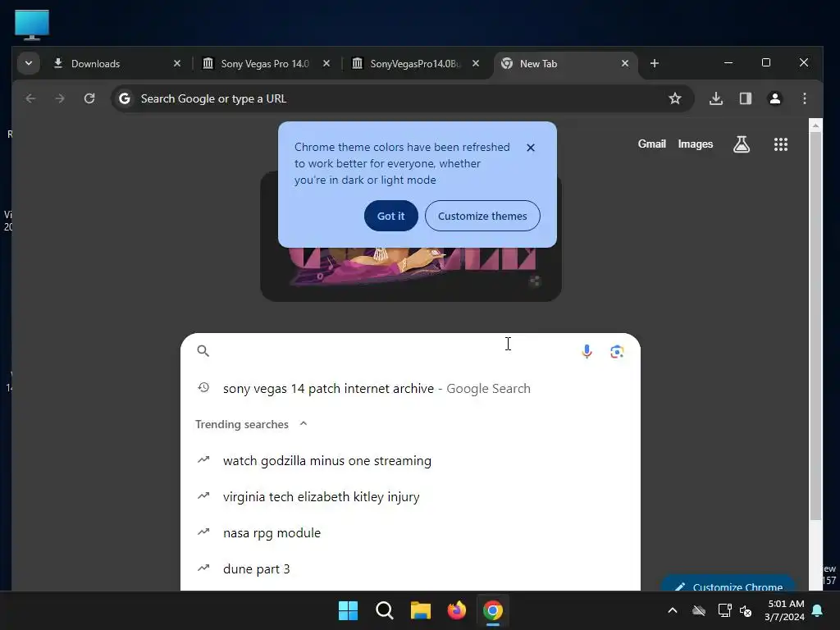The image size is (840, 630).
Task: Close the Sony Vegas Pro 14.0 tab
Action: [326, 63]
